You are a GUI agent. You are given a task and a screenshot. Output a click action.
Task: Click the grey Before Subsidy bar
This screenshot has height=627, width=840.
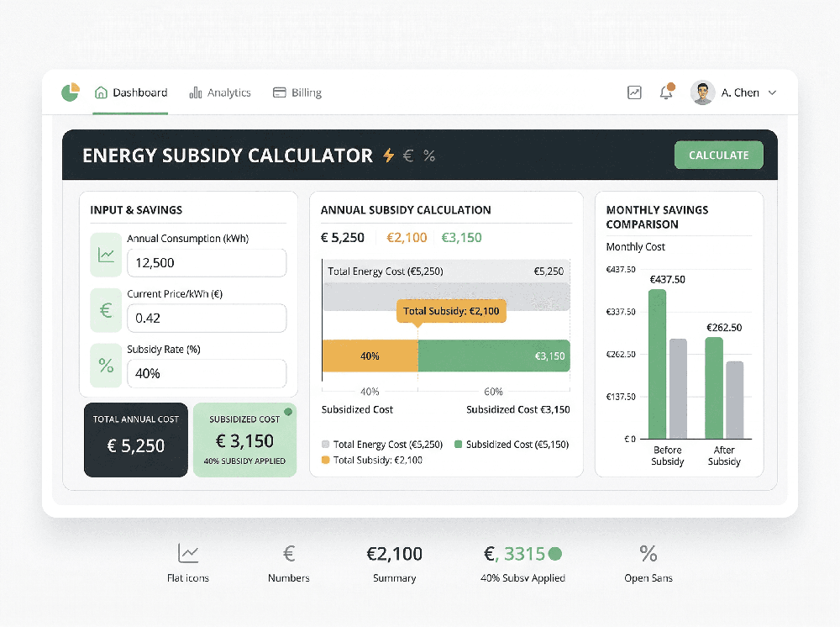tap(678, 389)
